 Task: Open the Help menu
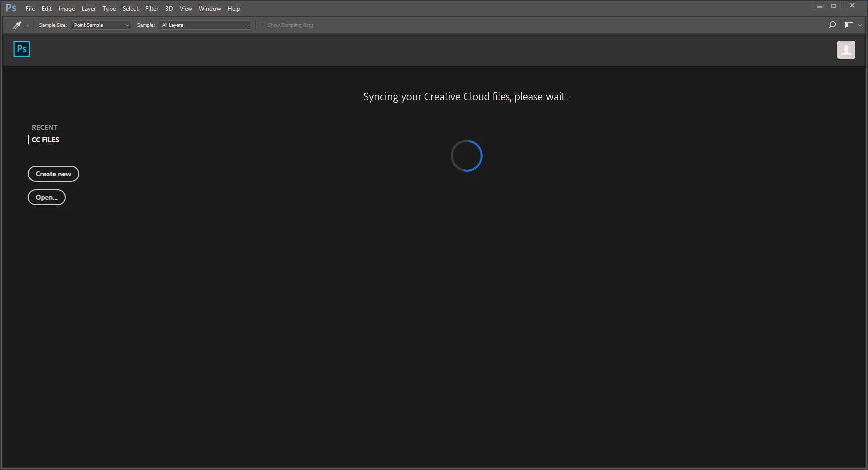point(234,9)
